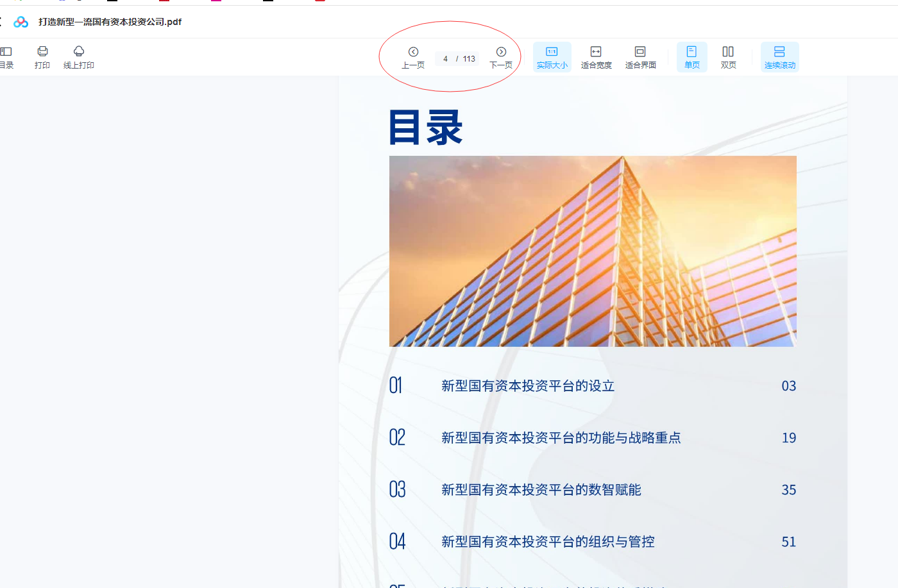The height and width of the screenshot is (588, 898).
Task: Open the table of contents sidebar panel
Action: pyautogui.click(x=6, y=56)
